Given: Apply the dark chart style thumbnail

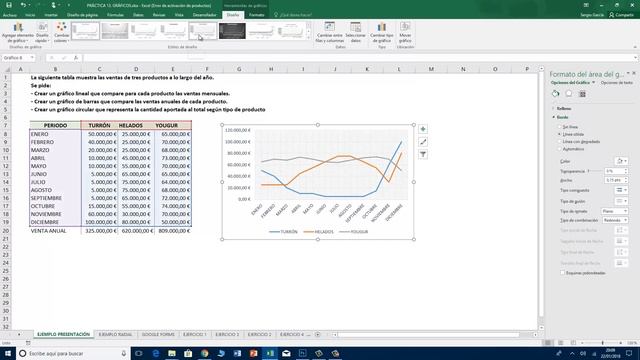Looking at the screenshot, I should [x=232, y=31].
